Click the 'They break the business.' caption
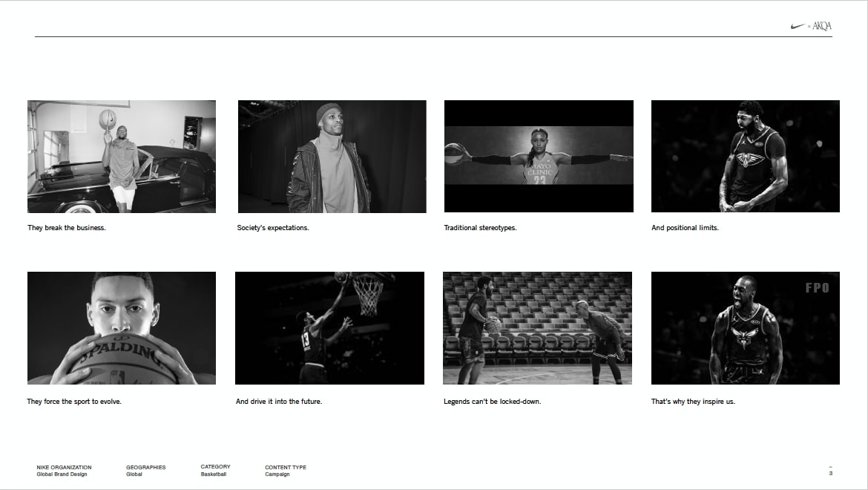 coord(67,228)
